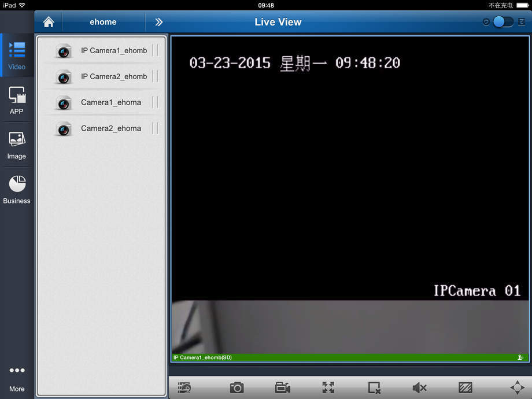Image resolution: width=532 pixels, height=399 pixels.
Task: Start recording with the video camera icon
Action: [x=283, y=387]
